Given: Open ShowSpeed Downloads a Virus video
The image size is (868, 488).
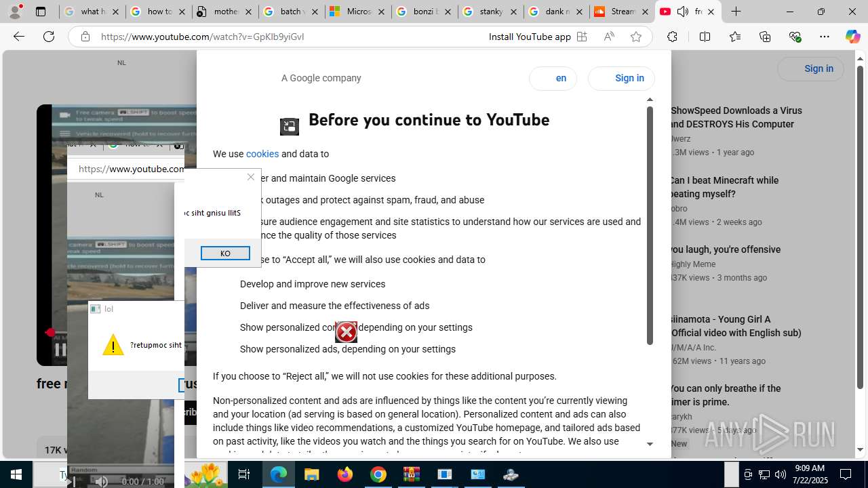Looking at the screenshot, I should coord(736,117).
